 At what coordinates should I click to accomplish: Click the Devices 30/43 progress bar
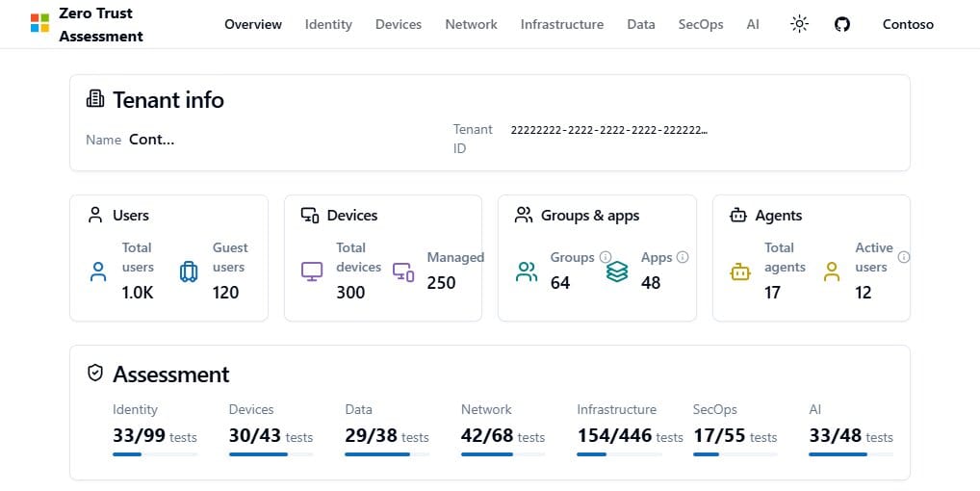[x=271, y=454]
